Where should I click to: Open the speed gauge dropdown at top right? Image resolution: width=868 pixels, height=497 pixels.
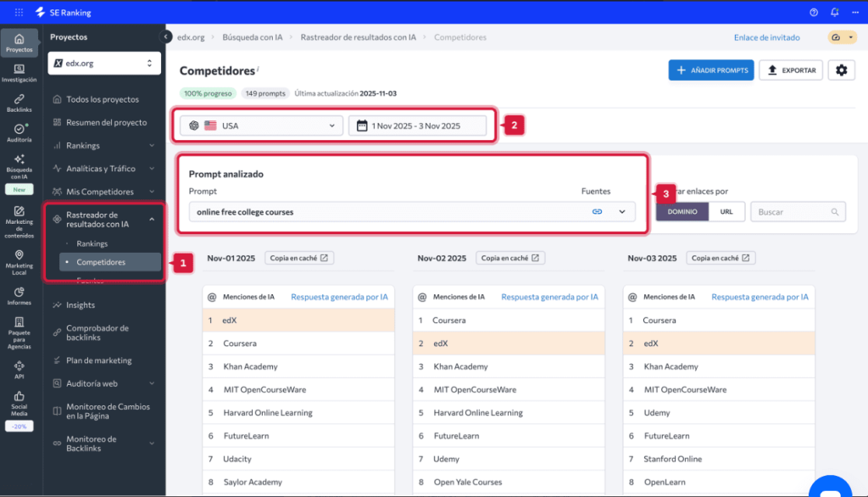842,37
